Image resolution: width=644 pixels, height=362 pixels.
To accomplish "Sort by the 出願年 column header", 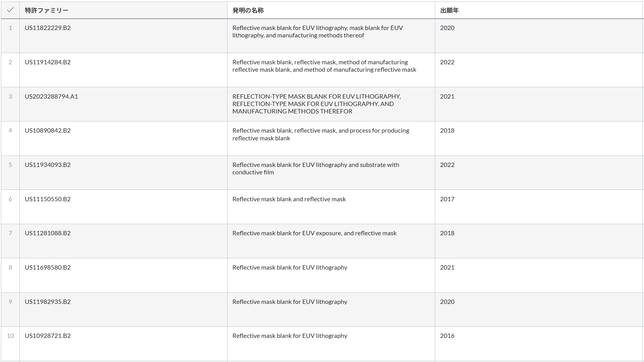I will [x=449, y=11].
